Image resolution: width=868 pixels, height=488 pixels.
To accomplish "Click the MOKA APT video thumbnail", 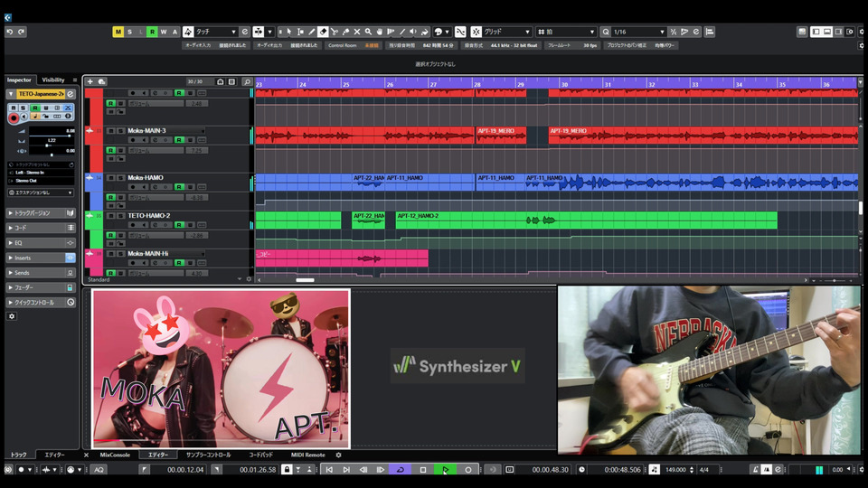I will point(221,369).
